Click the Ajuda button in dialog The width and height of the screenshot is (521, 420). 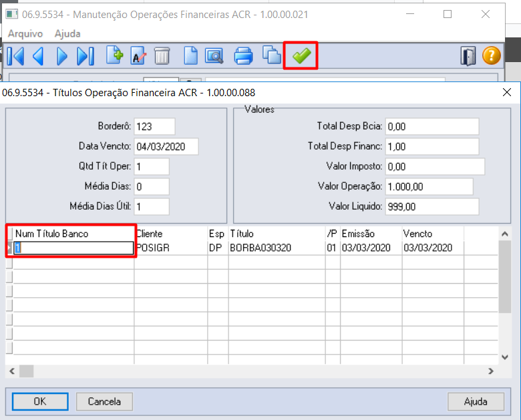coord(476,401)
